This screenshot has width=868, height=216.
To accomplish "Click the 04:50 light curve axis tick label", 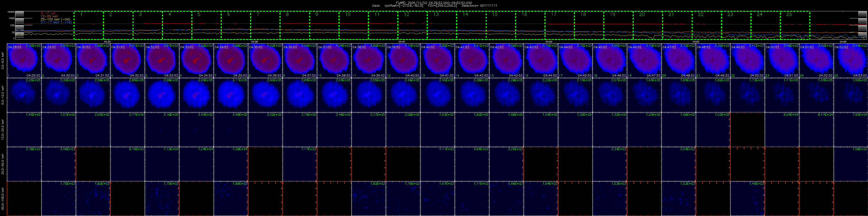I will pyautogui.click(x=696, y=41).
